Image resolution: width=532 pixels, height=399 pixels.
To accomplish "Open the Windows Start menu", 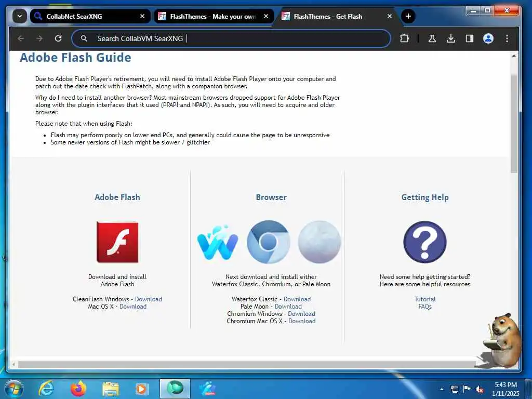I will (14, 389).
